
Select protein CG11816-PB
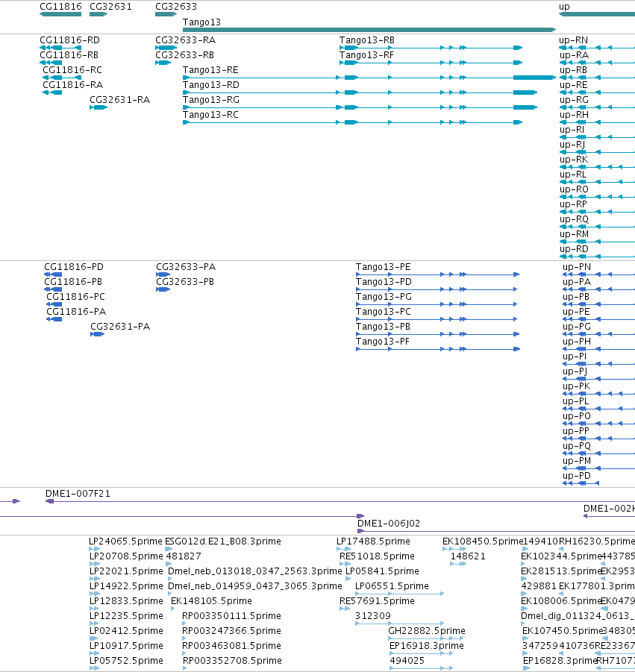73,282
